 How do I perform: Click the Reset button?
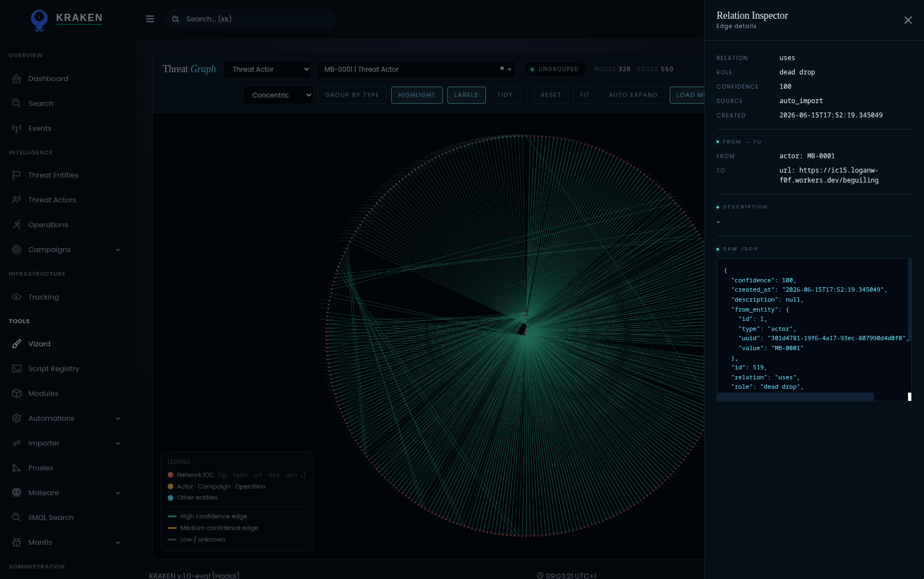click(x=551, y=95)
